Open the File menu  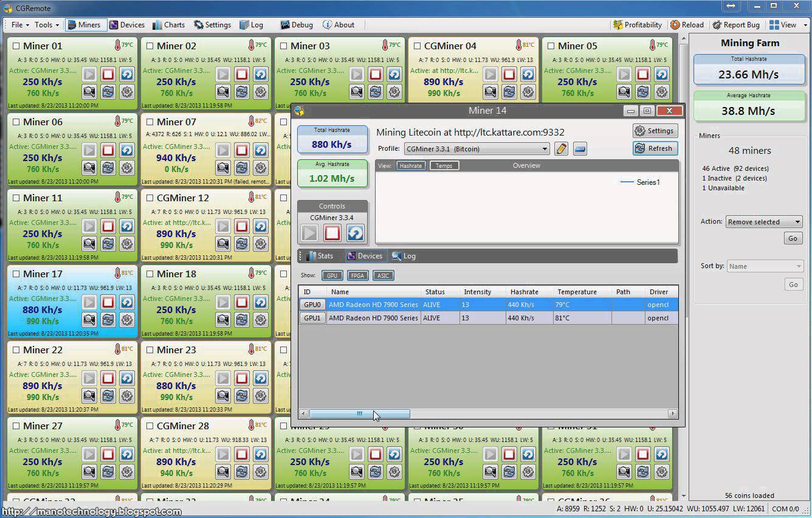coord(19,25)
